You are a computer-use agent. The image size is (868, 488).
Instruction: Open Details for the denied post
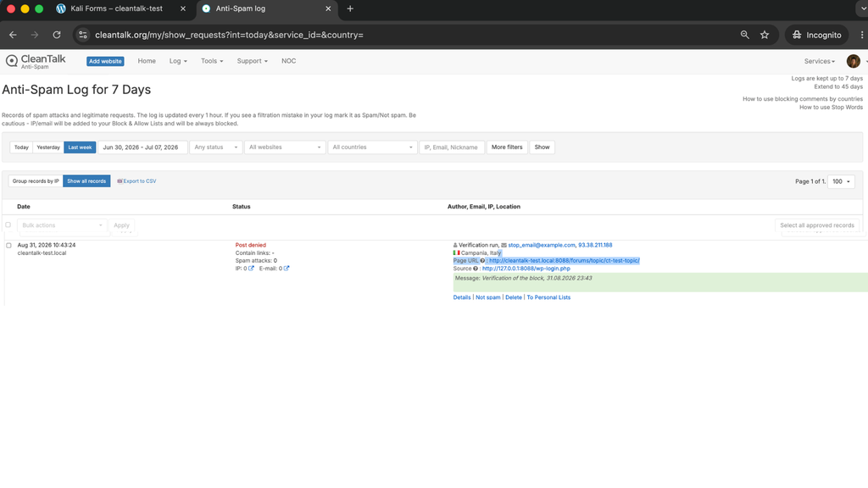[x=462, y=297]
